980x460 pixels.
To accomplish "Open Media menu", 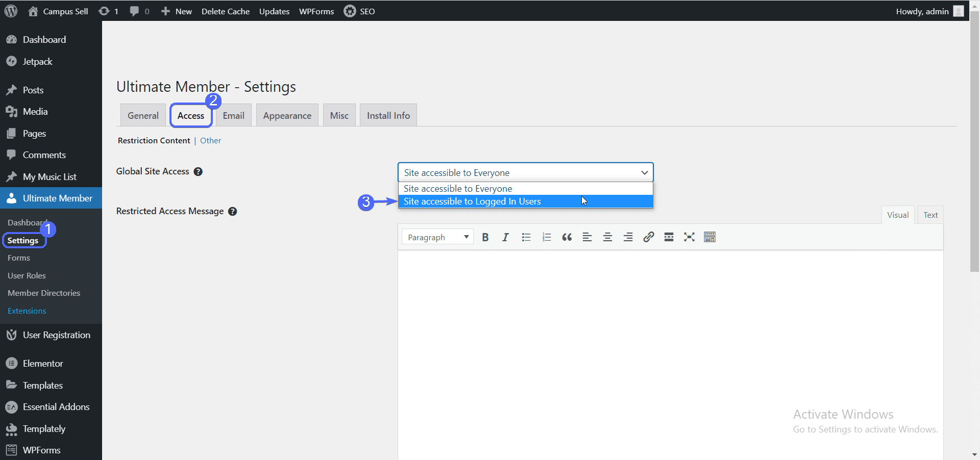I will pyautogui.click(x=51, y=112).
